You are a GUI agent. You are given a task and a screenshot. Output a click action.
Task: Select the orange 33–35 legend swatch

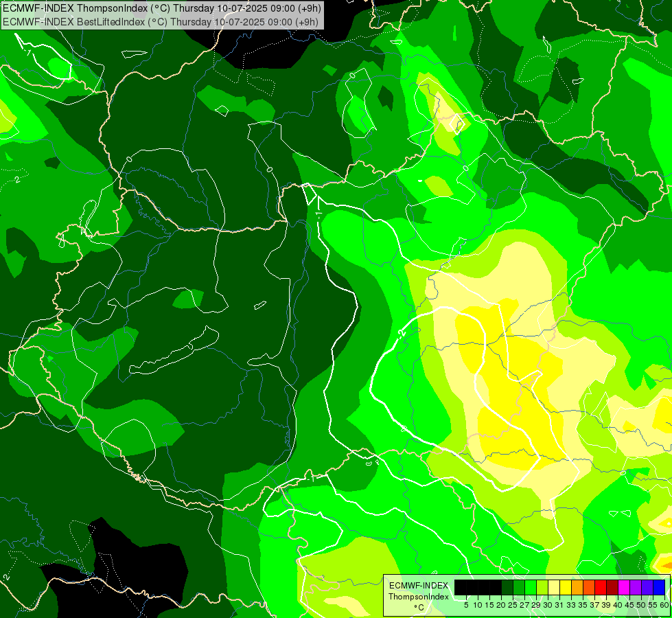[x=577, y=588]
